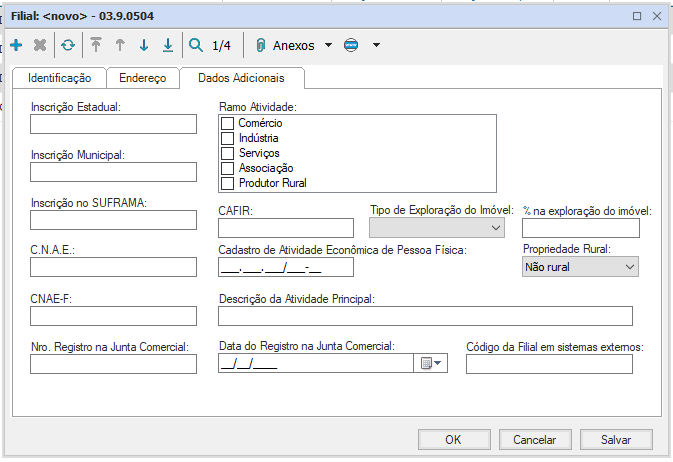This screenshot has height=462, width=673.
Task: Click the Cancelar button
Action: pos(535,439)
